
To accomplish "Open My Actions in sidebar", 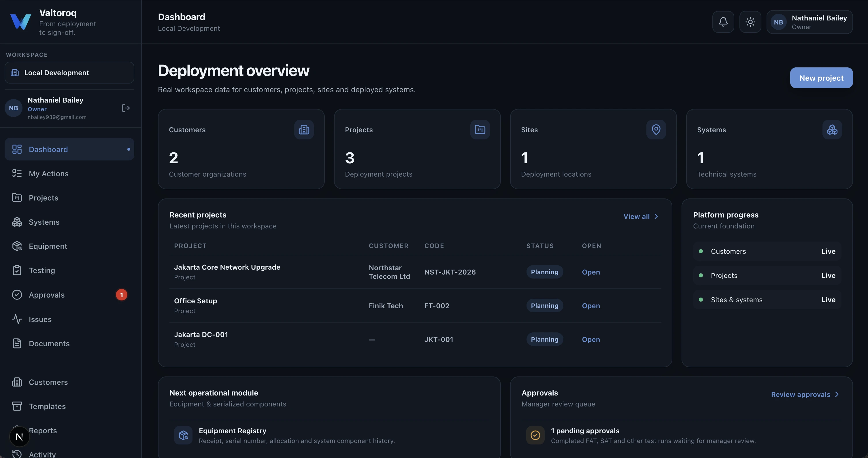I will [x=69, y=173].
